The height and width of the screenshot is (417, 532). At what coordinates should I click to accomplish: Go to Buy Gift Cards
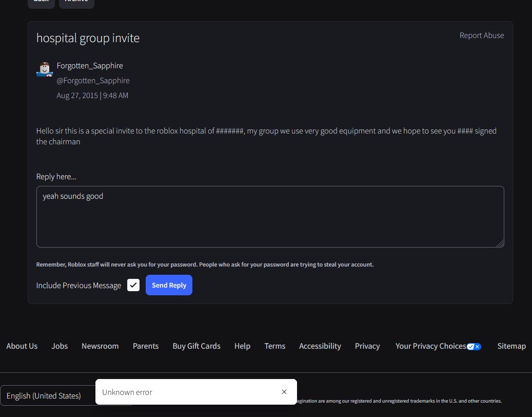click(196, 346)
